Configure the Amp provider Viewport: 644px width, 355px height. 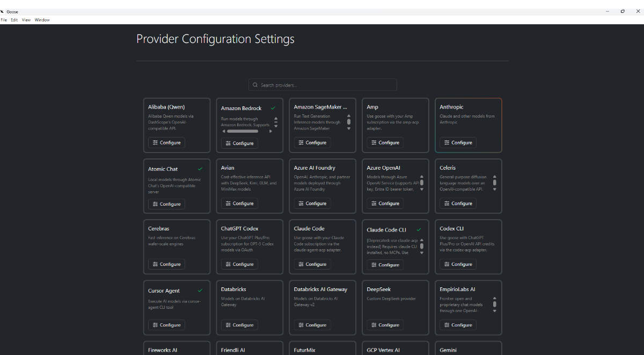(x=385, y=143)
